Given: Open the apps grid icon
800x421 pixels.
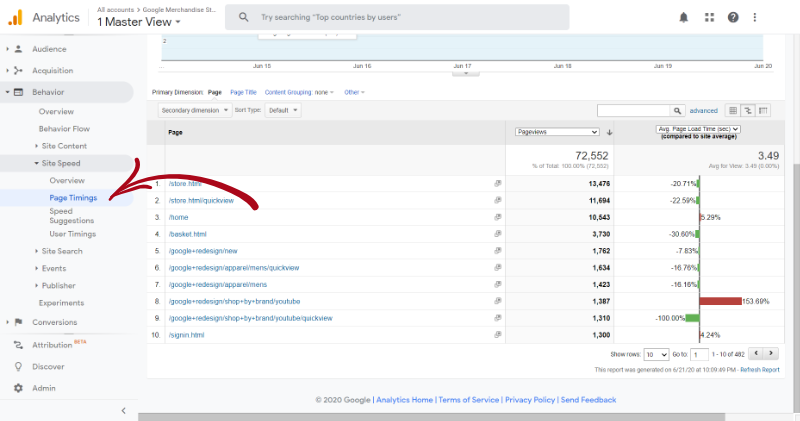Looking at the screenshot, I should pos(709,17).
